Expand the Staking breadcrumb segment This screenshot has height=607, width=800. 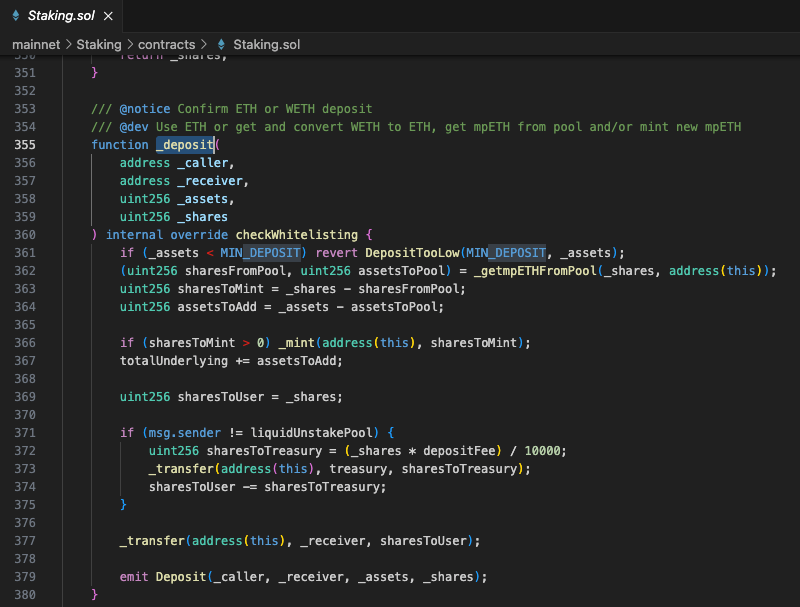coord(98,45)
